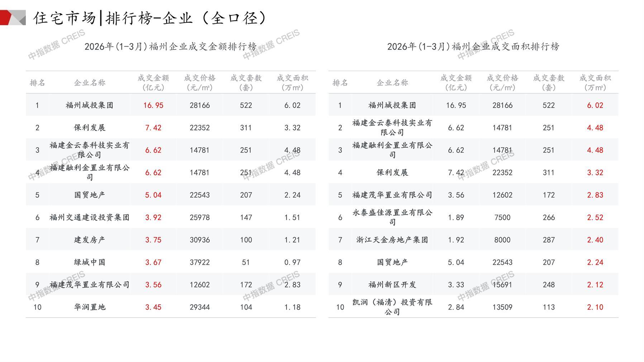Select 福州新区开发 in the area ranking

coord(392,285)
